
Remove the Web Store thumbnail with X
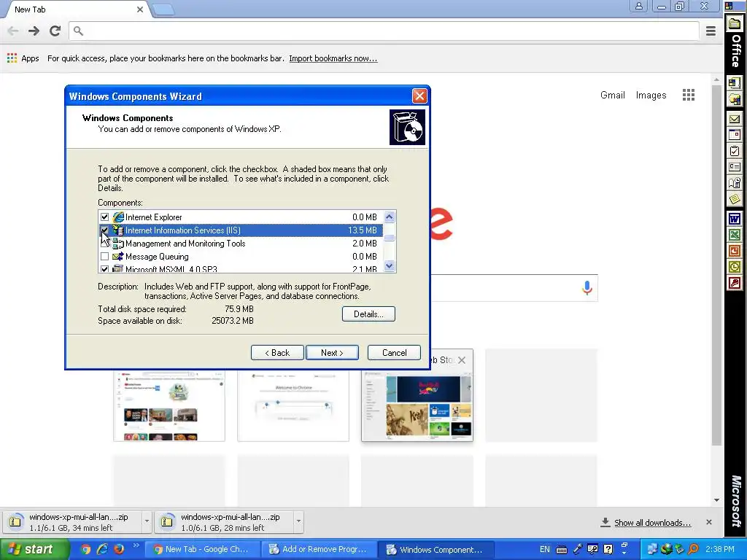462,360
